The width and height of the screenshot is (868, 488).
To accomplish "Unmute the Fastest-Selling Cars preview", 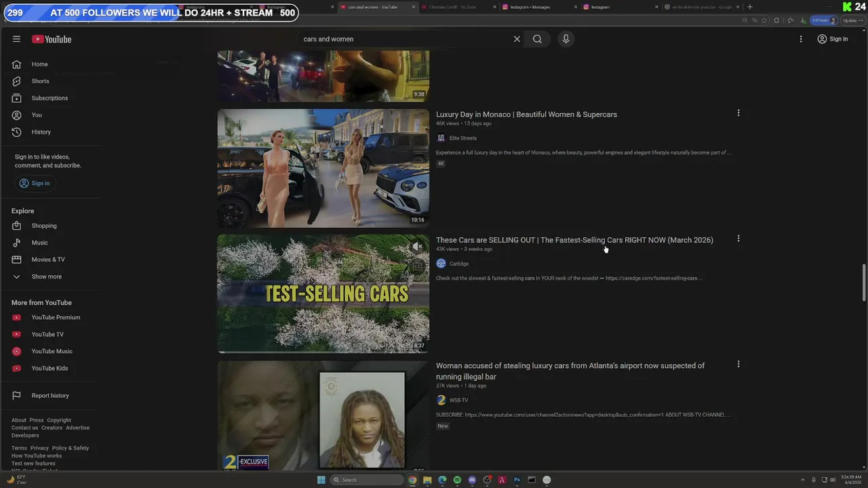I will click(418, 247).
